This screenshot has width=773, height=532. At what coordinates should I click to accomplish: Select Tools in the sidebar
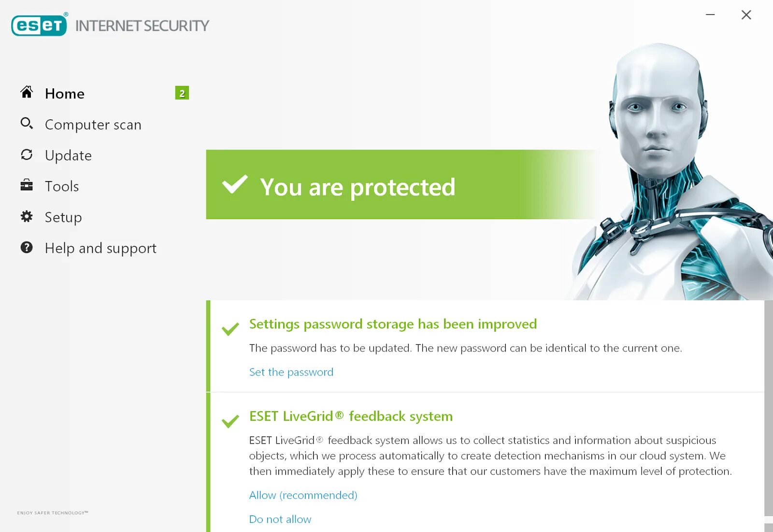(62, 186)
